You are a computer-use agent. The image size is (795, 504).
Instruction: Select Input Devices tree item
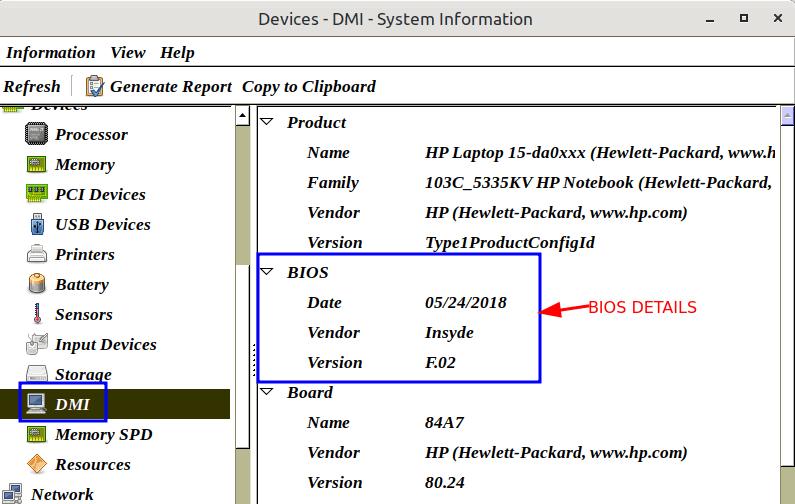[105, 345]
